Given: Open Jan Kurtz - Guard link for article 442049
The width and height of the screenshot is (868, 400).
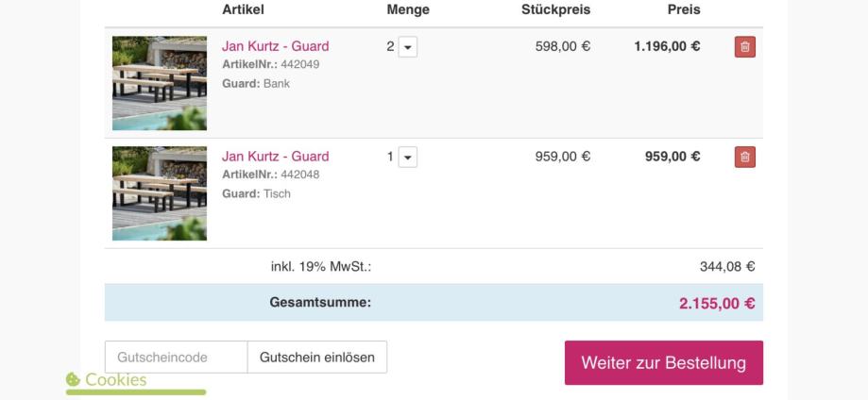Looking at the screenshot, I should coord(275,46).
